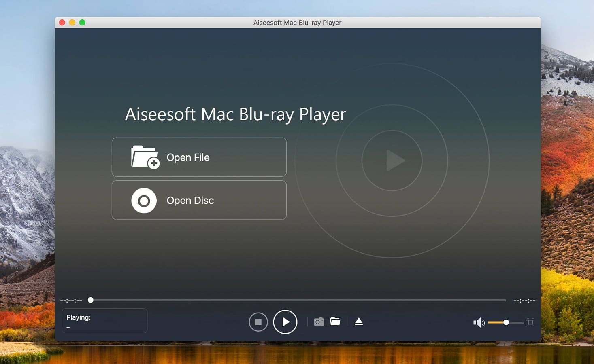Screen dimensions: 594x364
Task: Open the snapshot folder icon
Action: coord(335,321)
